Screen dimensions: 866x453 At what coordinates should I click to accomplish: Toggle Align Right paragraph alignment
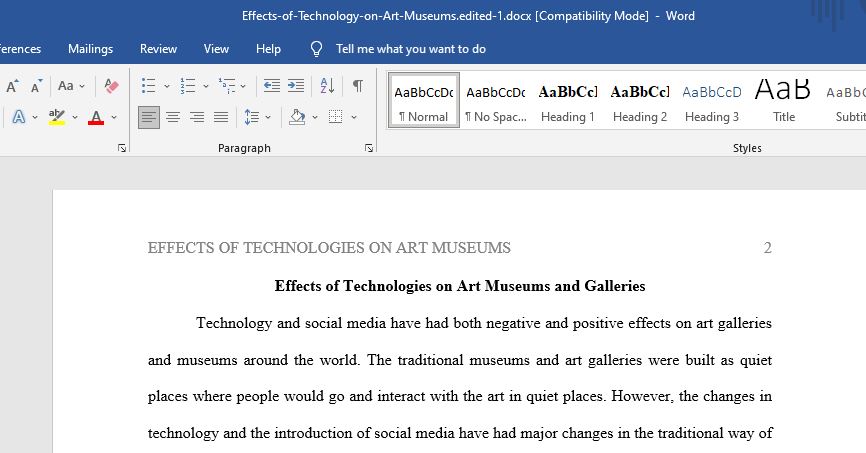point(197,117)
